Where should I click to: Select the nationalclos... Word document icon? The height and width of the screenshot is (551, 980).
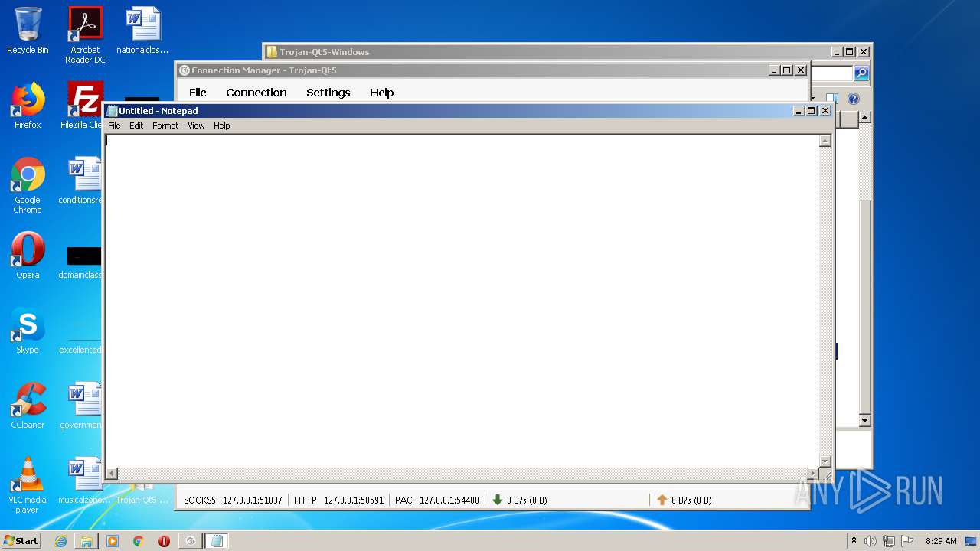142,31
